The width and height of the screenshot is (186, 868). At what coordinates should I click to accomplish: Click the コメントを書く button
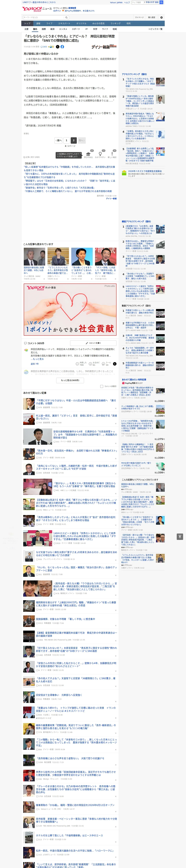pos(93,343)
